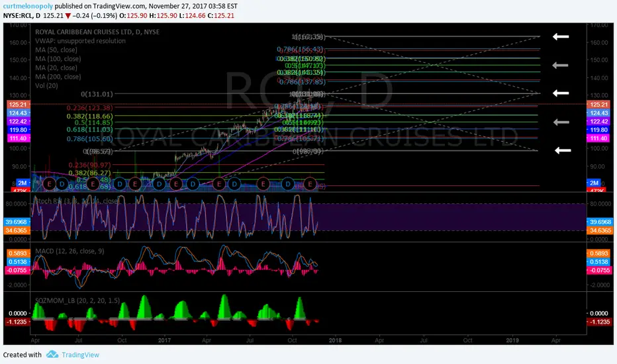This screenshot has width=617, height=364.
Task: Click the -0.0755 histogram value on left
Action: [17, 270]
